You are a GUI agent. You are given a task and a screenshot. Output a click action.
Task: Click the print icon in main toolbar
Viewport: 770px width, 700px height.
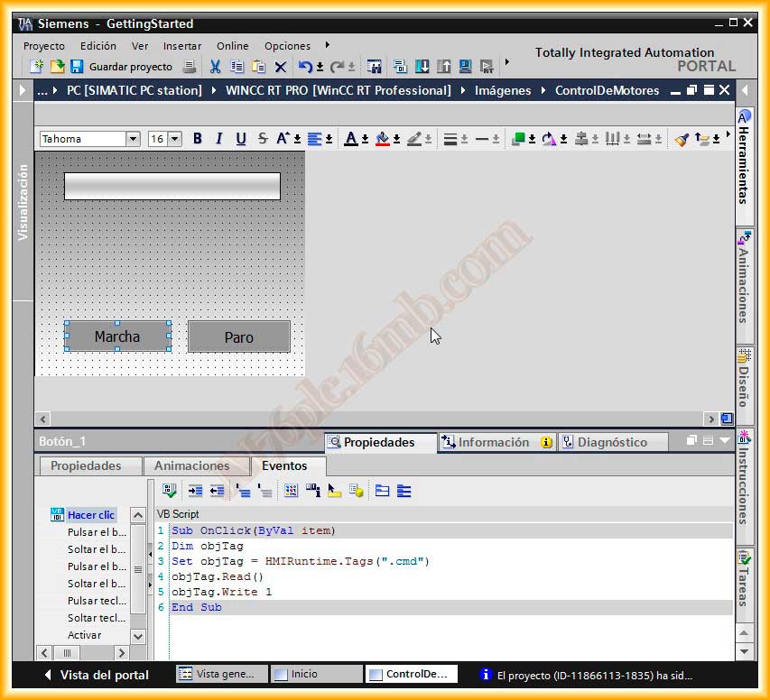(190, 67)
